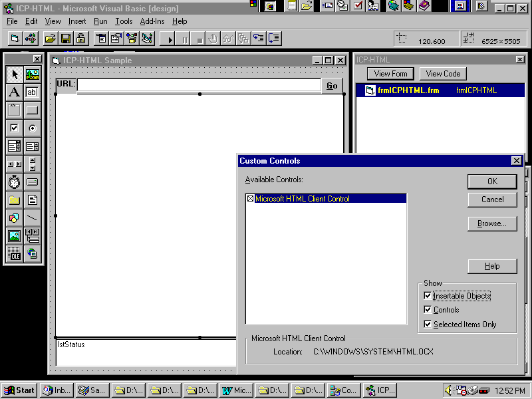Uncheck the Microsoft HTML Client Control box
The image size is (532, 399).
coord(251,199)
